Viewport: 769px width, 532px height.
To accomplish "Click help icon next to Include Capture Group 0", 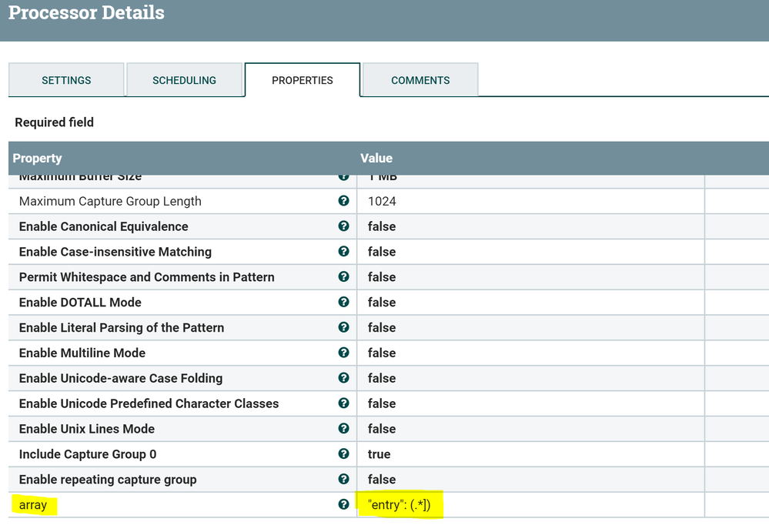I will pyautogui.click(x=343, y=454).
